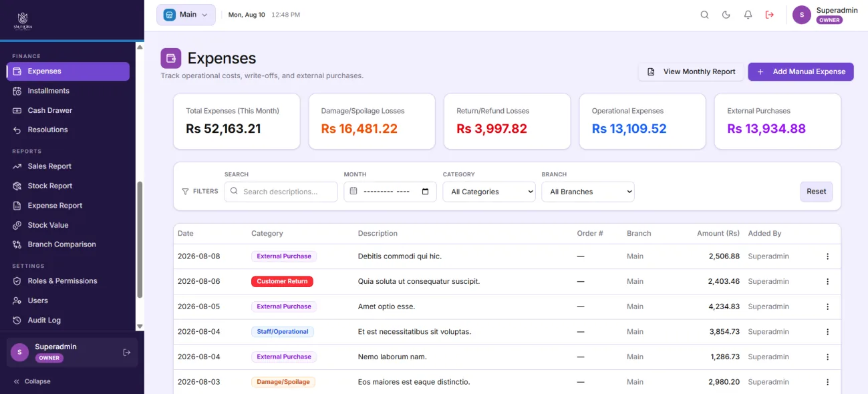Click the Roles & Permissions shield icon
The height and width of the screenshot is (394, 868).
(17, 281)
